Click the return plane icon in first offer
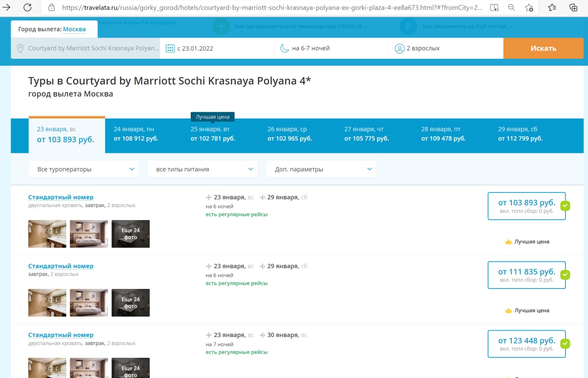This screenshot has height=378, width=588. tap(262, 197)
